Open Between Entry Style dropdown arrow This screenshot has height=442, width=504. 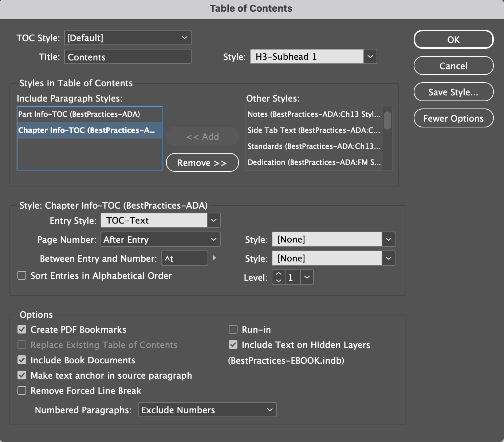pyautogui.click(x=389, y=258)
